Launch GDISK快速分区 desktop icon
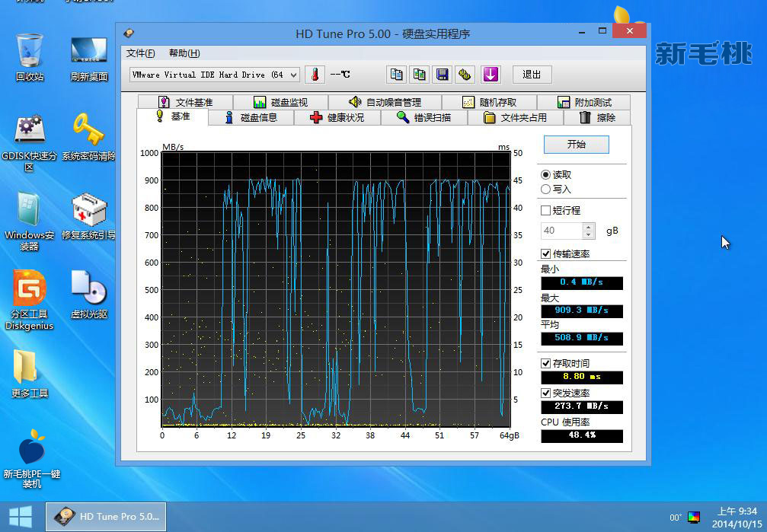 (30, 143)
